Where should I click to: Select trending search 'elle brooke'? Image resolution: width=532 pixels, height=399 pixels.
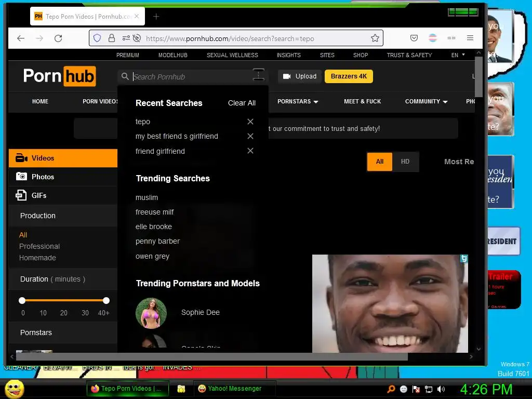pos(154,227)
